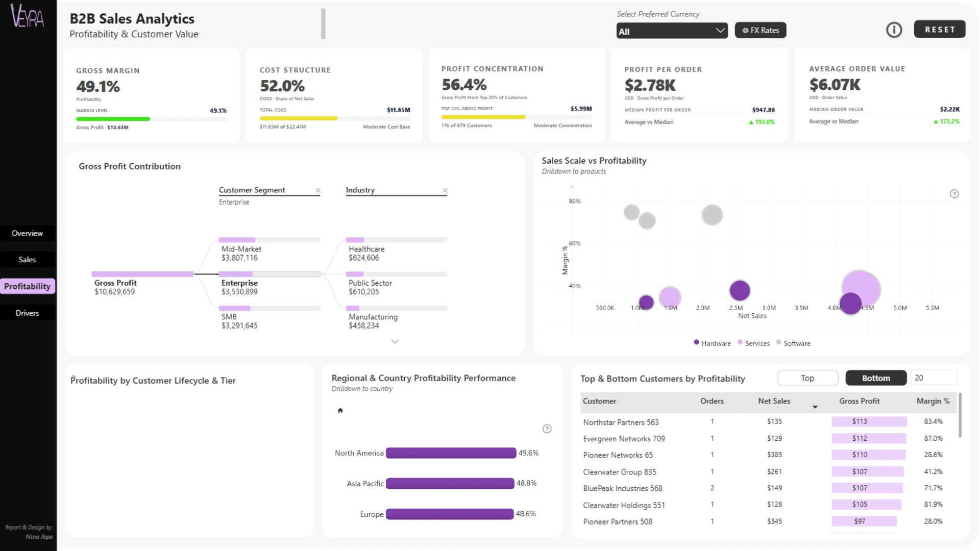Select the SMB segment node

[269, 317]
